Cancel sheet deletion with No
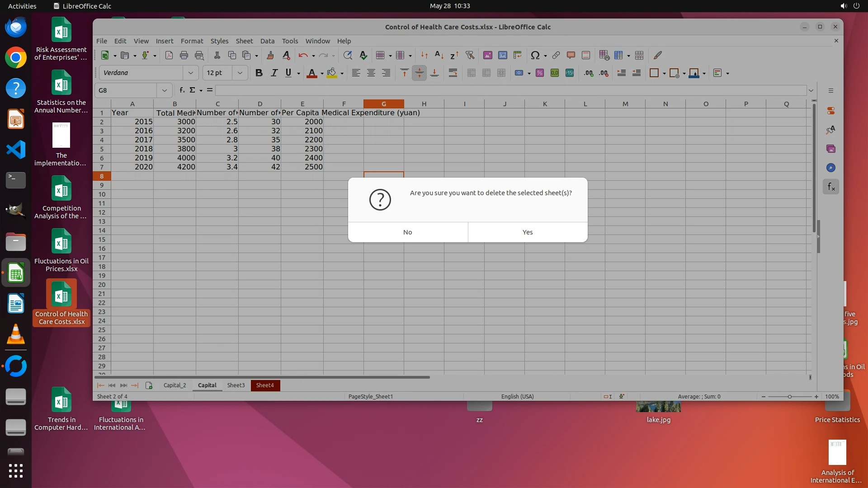Viewport: 868px width, 488px height. (407, 232)
